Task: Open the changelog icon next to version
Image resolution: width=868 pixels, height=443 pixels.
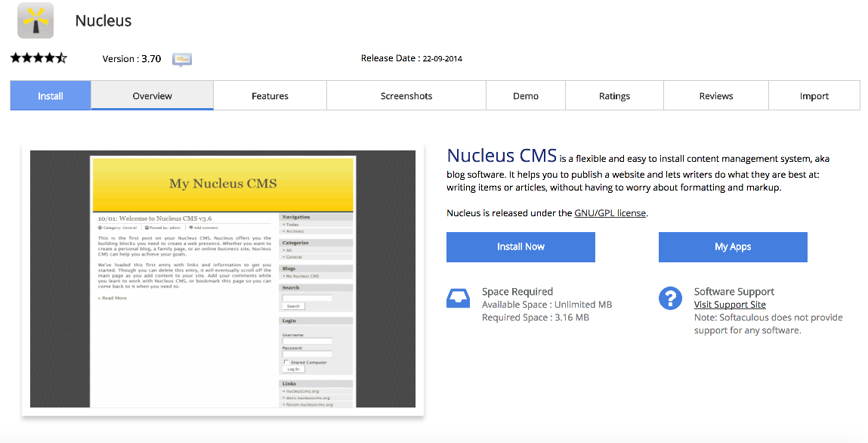Action: [181, 59]
